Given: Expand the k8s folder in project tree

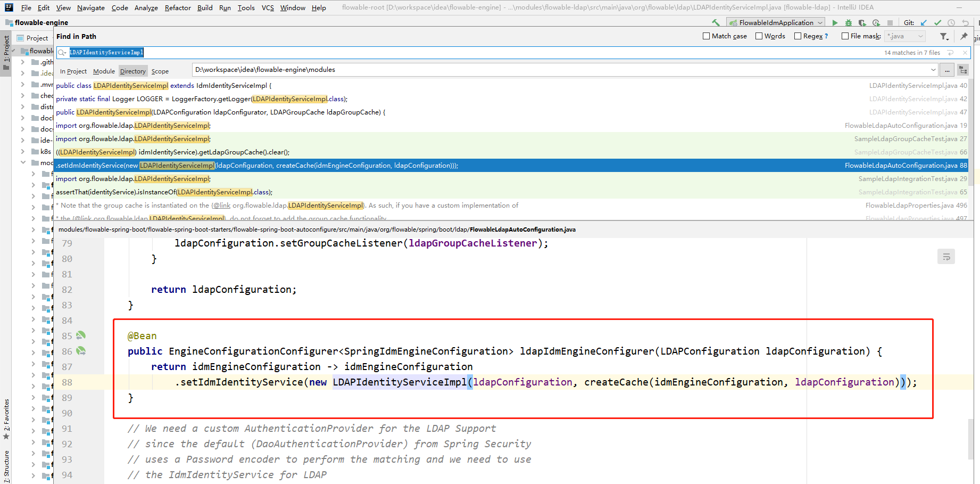Looking at the screenshot, I should pos(22,152).
